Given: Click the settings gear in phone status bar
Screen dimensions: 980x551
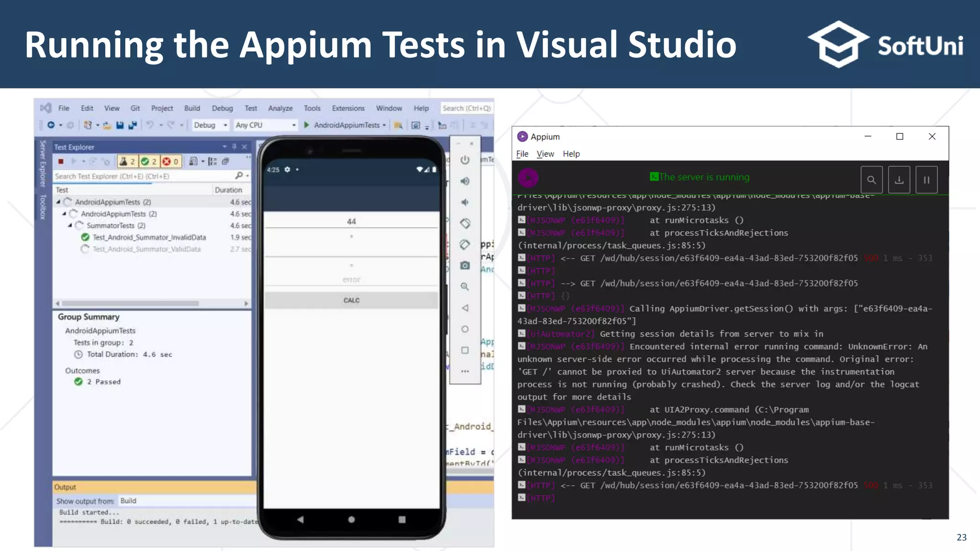Looking at the screenshot, I should [287, 169].
